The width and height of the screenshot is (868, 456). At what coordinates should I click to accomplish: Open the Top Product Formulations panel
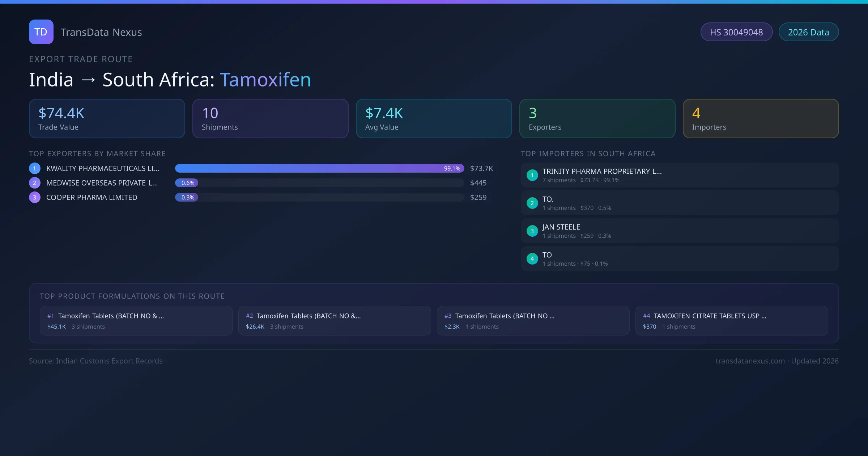coord(132,296)
